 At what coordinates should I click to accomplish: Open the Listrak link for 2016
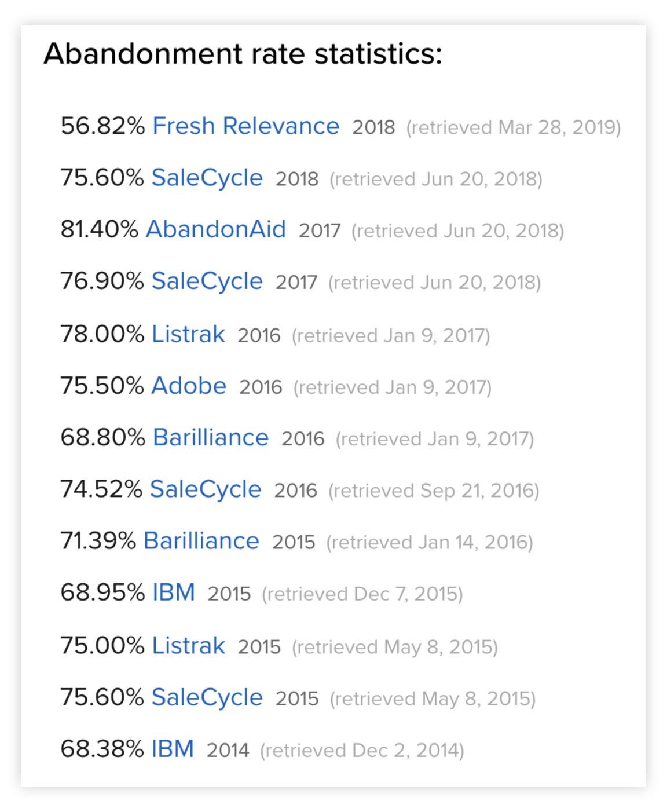click(188, 334)
